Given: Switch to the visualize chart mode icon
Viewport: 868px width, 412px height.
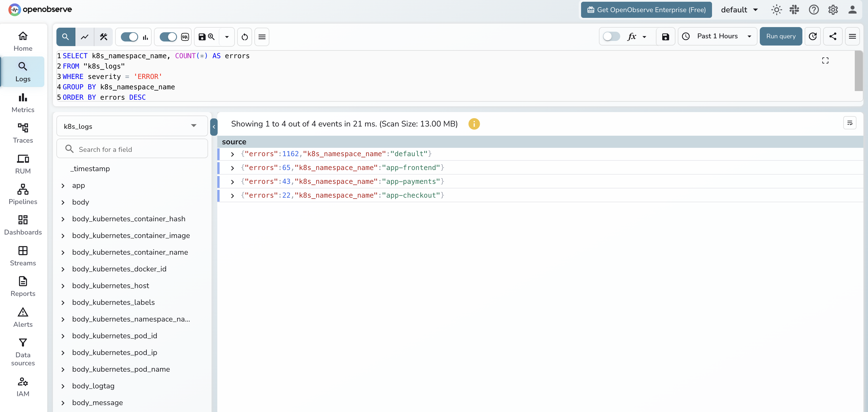Looking at the screenshot, I should 85,37.
